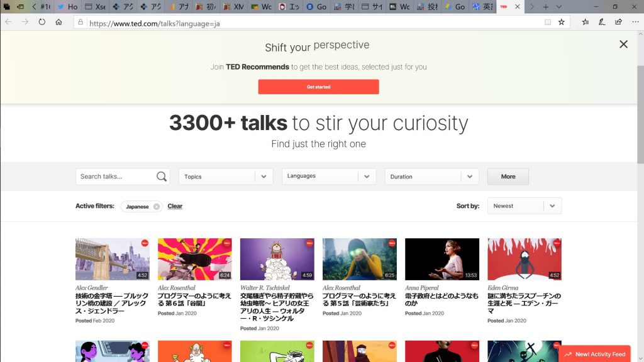Switch to the "Xse" tab

tap(96, 6)
